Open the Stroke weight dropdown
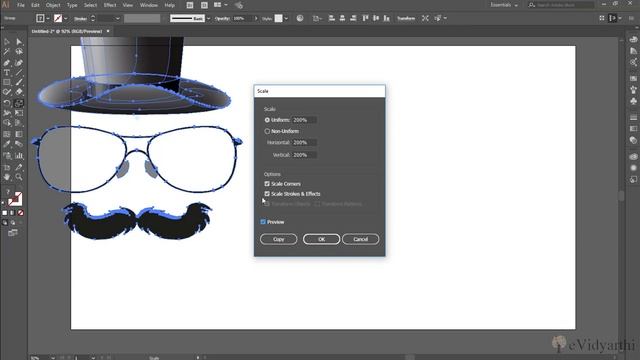 click(118, 18)
